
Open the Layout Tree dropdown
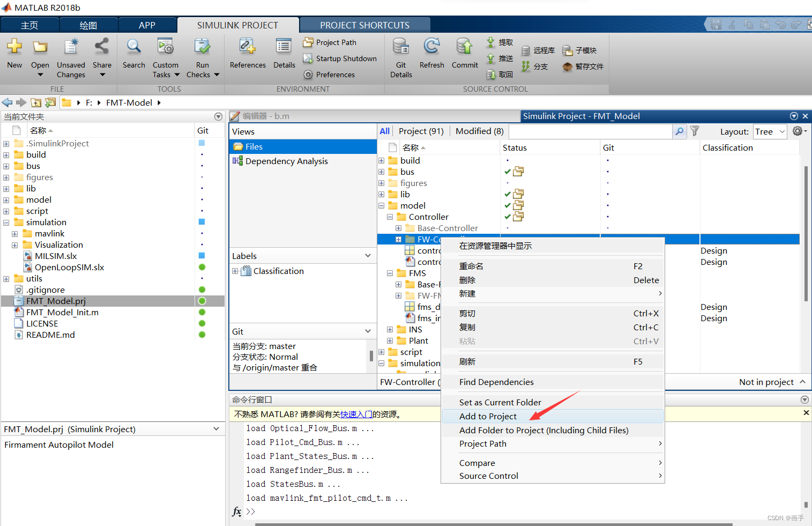coord(770,131)
